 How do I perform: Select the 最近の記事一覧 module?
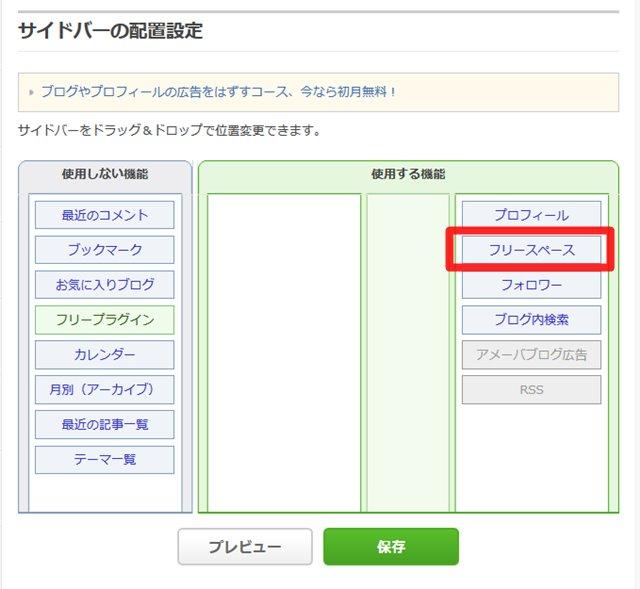[104, 425]
